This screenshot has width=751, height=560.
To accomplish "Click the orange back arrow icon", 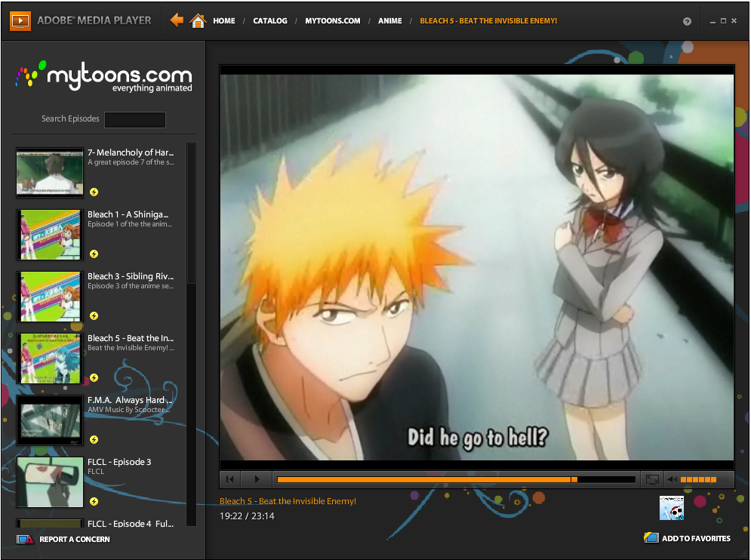I will click(177, 20).
